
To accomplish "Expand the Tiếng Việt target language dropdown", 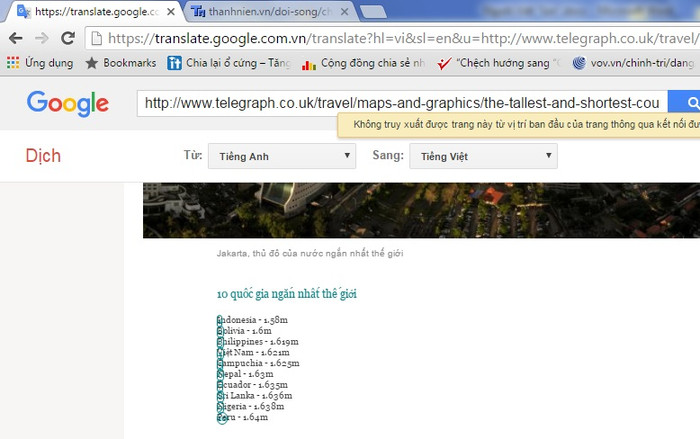I will coord(483,157).
